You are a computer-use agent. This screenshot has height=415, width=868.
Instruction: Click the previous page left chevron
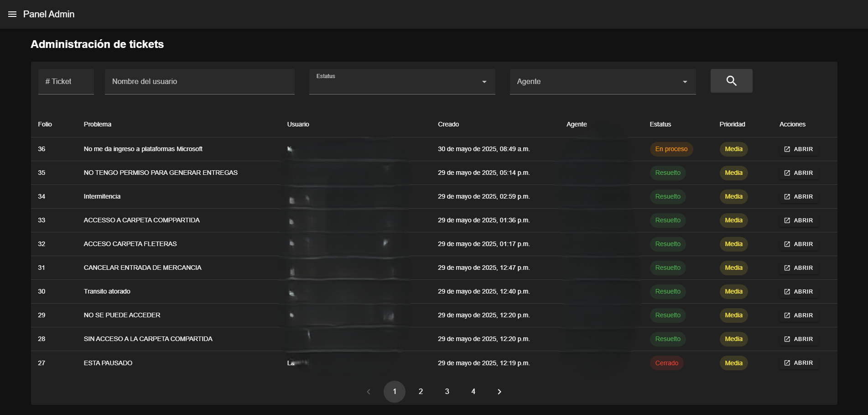click(x=369, y=392)
